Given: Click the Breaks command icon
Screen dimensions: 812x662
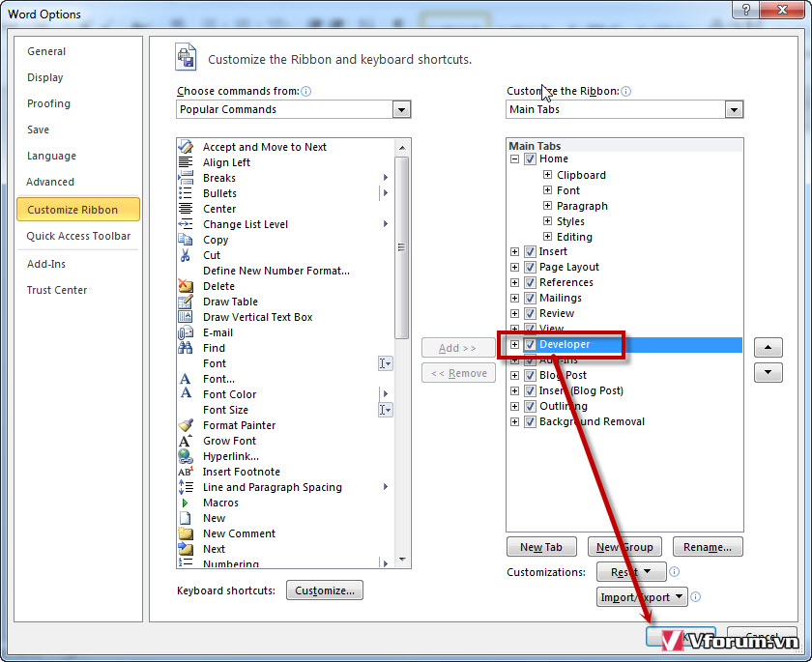Looking at the screenshot, I should pyautogui.click(x=186, y=178).
